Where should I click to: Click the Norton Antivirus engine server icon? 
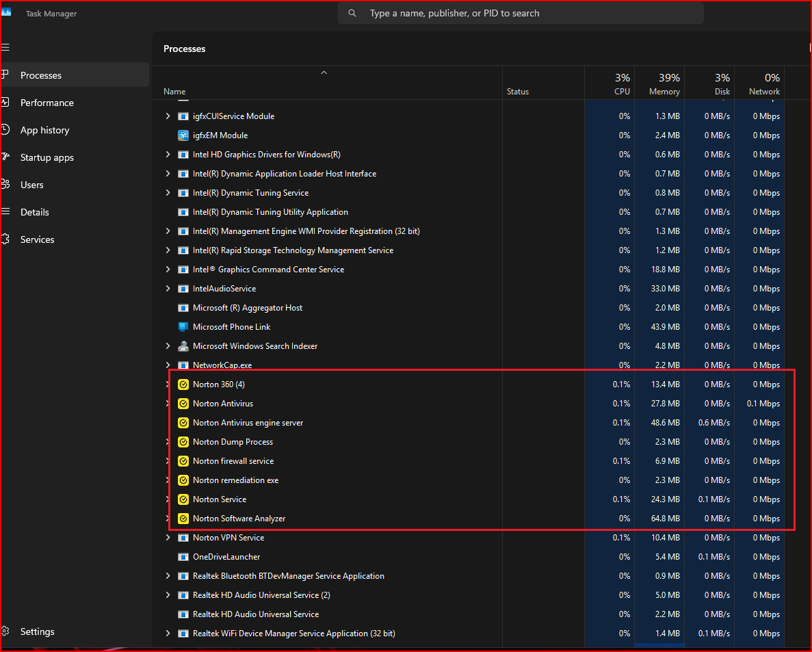coord(183,423)
